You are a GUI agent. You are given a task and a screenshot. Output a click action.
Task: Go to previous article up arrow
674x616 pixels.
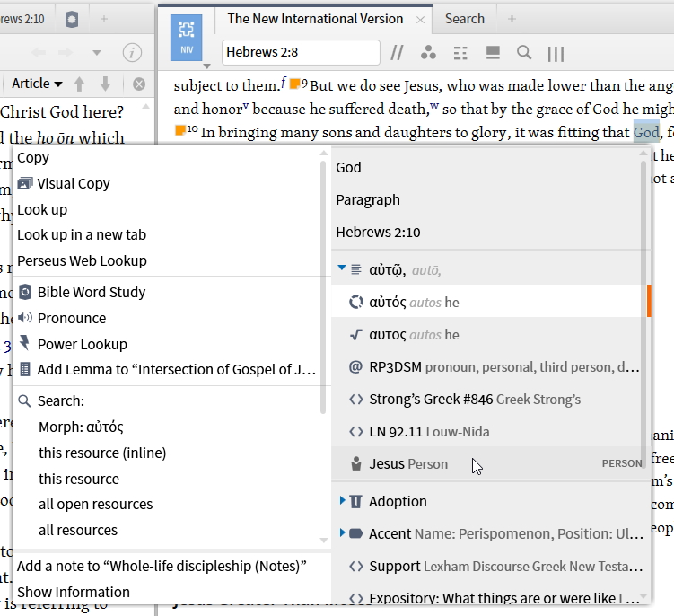(x=79, y=84)
